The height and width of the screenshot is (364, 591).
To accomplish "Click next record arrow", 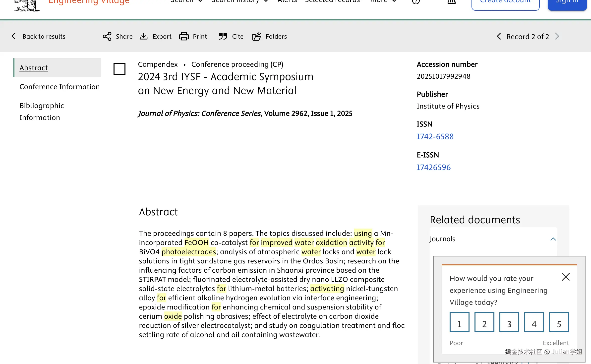I will [x=557, y=36].
